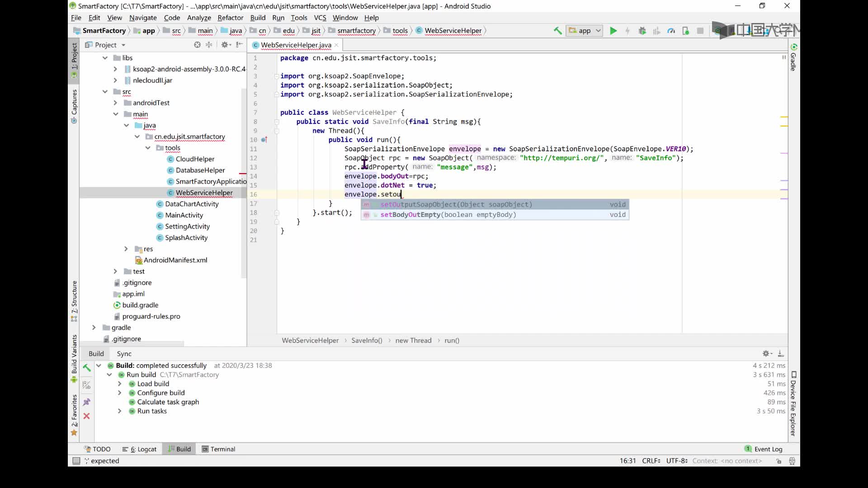Click the Scroll from Source target icon in Project panel
Viewport: 868px width, 488px height.
pyautogui.click(x=197, y=45)
